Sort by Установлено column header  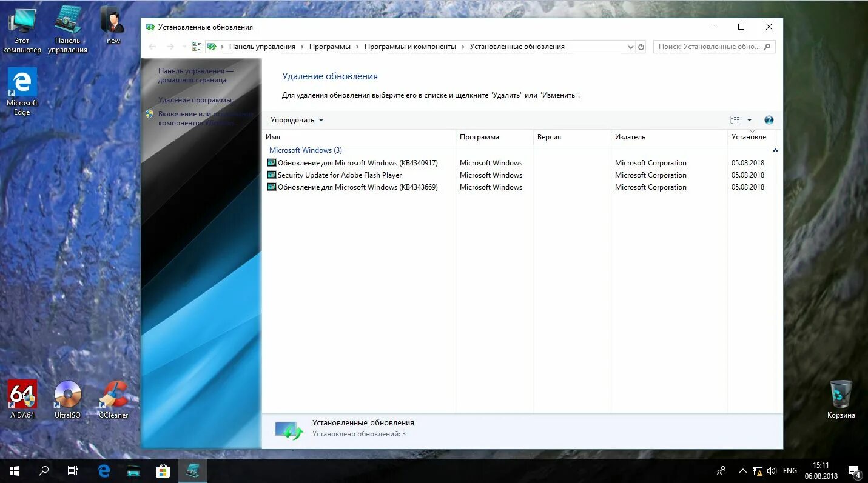tap(752, 137)
